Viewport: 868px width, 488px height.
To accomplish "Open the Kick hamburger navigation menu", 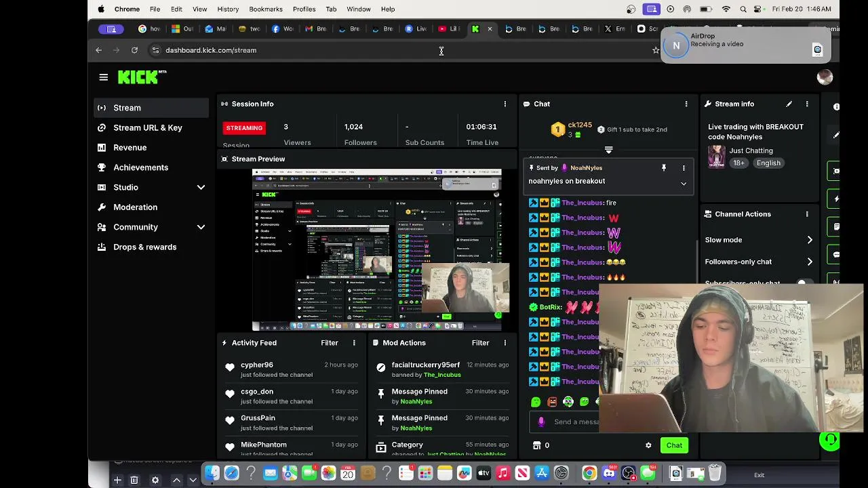I will [x=103, y=77].
